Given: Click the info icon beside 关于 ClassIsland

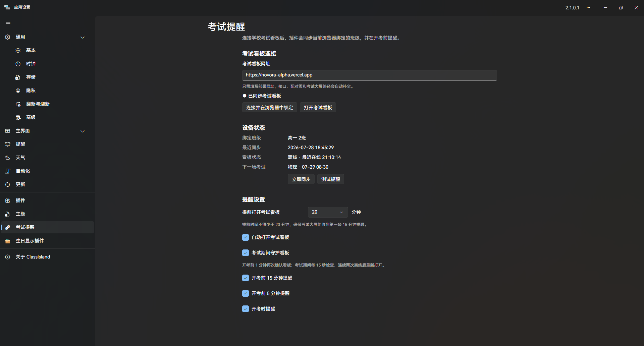Looking at the screenshot, I should [x=8, y=257].
